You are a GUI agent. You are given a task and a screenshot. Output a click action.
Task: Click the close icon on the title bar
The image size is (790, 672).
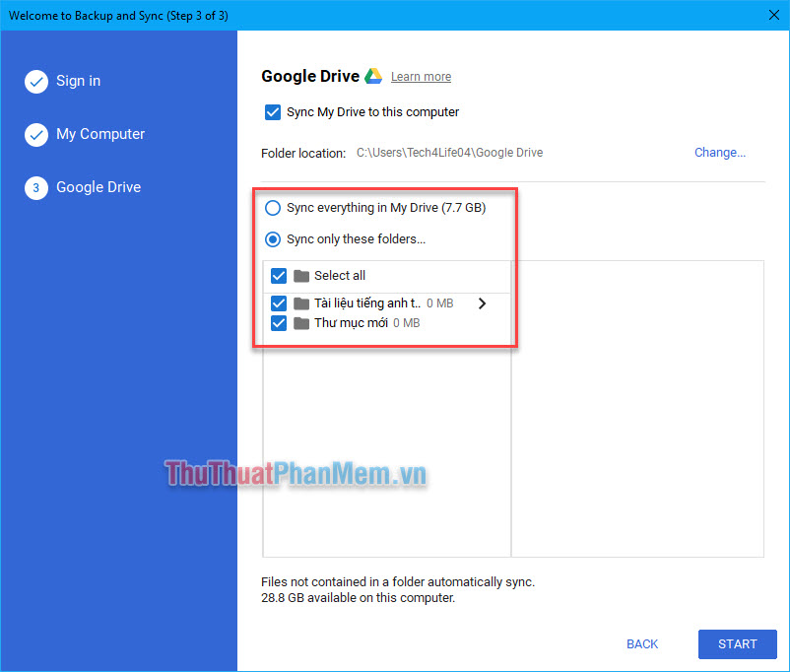pos(773,15)
